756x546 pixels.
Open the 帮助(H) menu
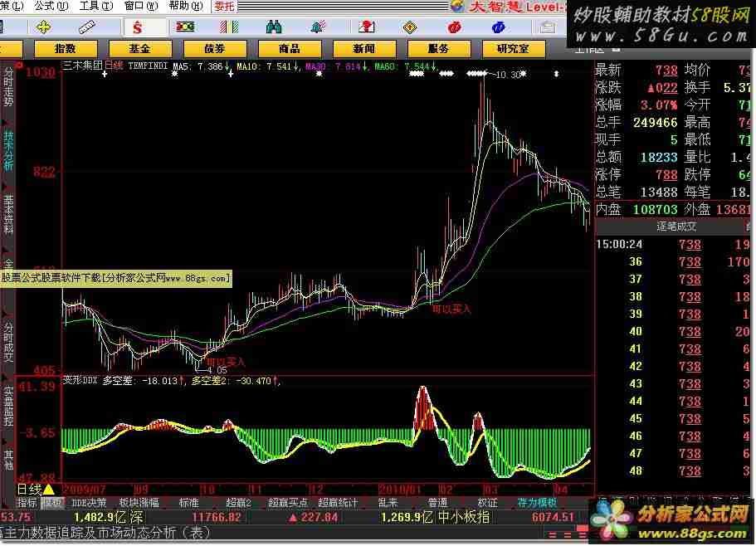click(x=186, y=6)
